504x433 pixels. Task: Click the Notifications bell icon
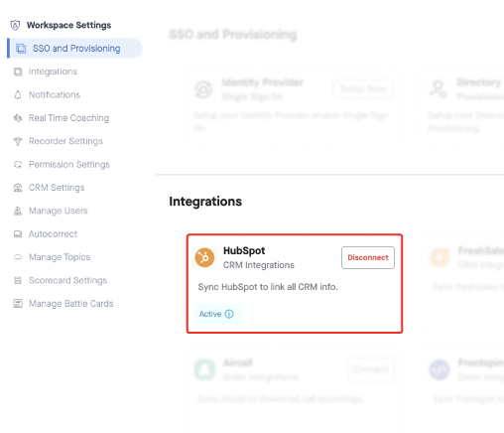tap(18, 95)
